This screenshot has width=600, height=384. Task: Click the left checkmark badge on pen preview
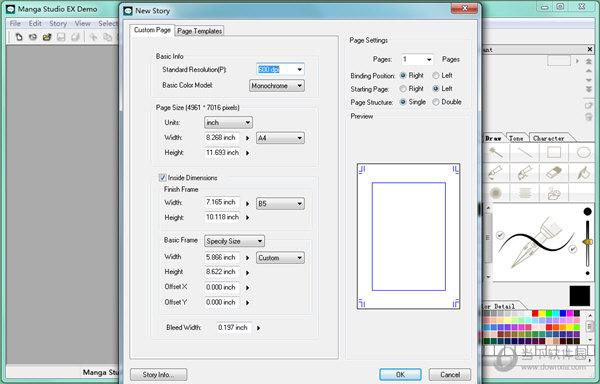500,235
